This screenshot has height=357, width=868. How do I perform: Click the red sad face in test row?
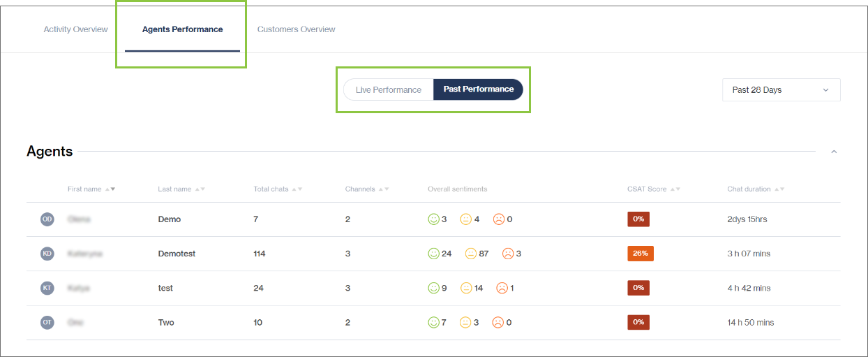click(502, 288)
